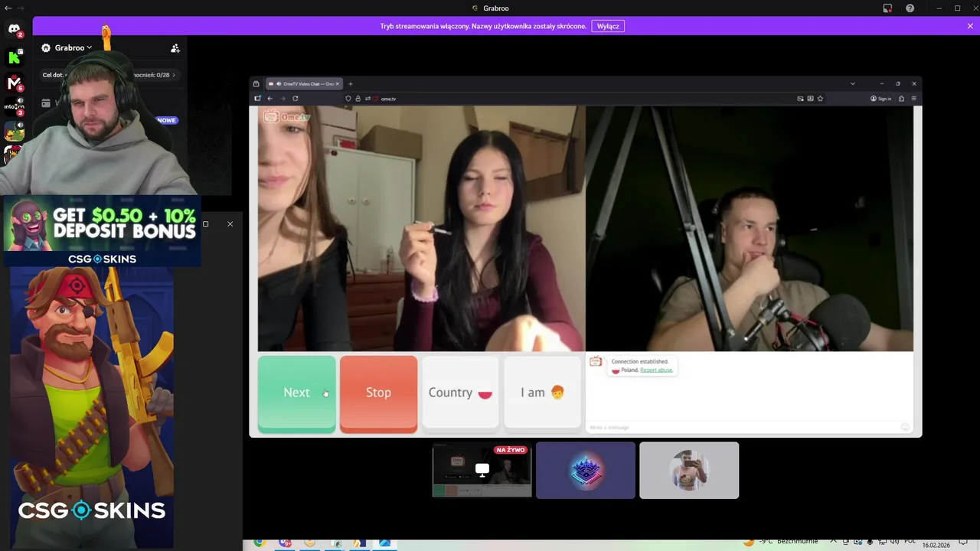The width and height of the screenshot is (980, 551).
Task: Open the Discord help question mark icon
Action: coord(910,8)
